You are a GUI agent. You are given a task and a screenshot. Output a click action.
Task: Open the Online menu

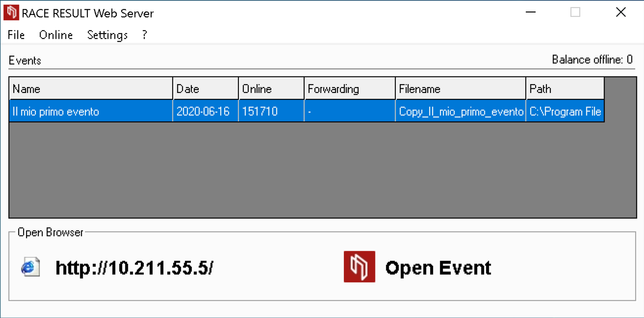click(56, 35)
